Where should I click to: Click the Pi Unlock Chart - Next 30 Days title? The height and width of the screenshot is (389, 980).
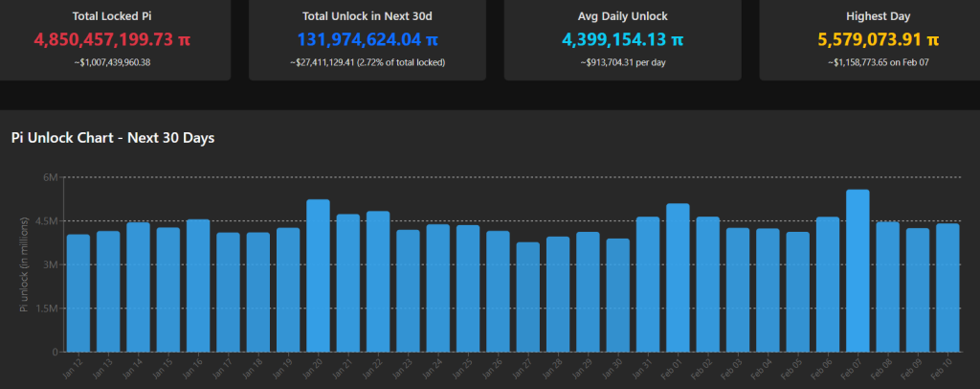tap(113, 138)
